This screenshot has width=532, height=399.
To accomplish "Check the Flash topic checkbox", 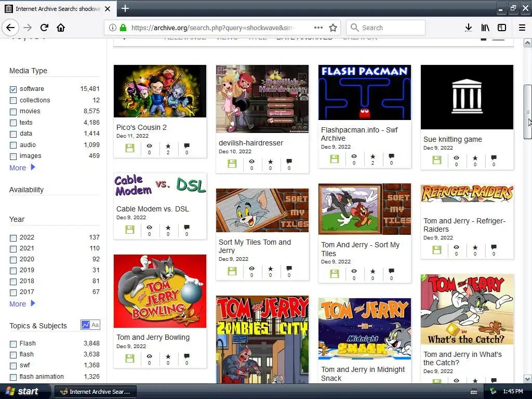I will 13,344.
